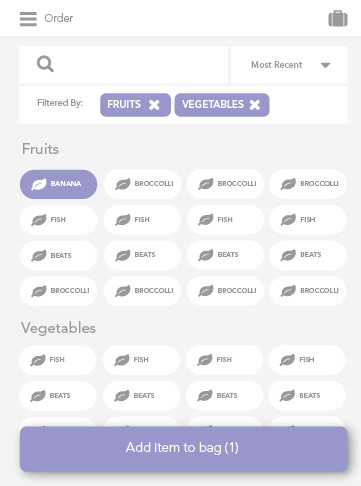Click the search magnifier icon
Viewport: 361px width, 486px height.
point(45,64)
